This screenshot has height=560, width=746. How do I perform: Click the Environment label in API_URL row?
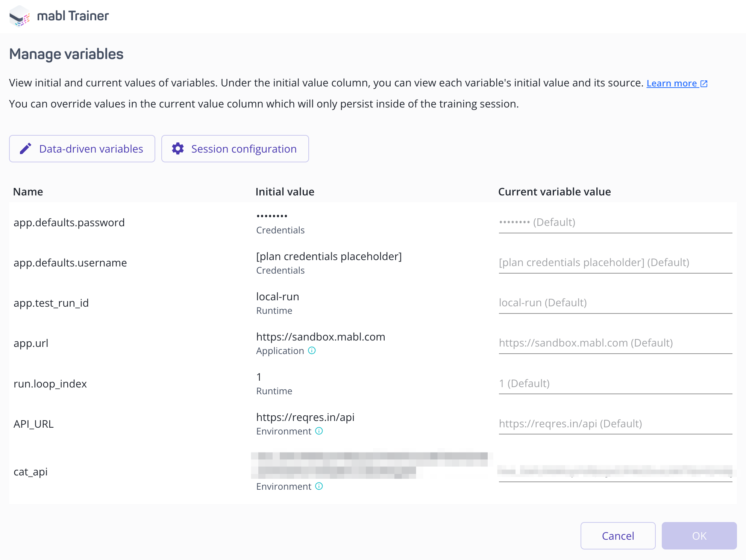(284, 431)
